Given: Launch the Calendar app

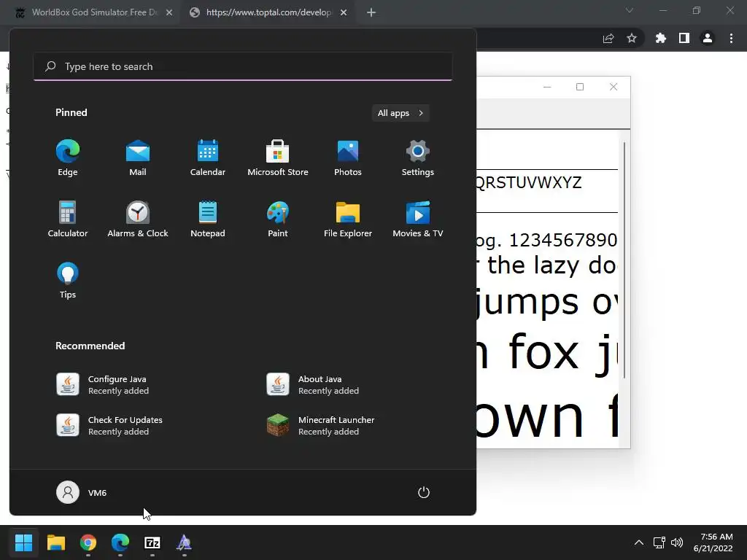Looking at the screenshot, I should click(208, 158).
